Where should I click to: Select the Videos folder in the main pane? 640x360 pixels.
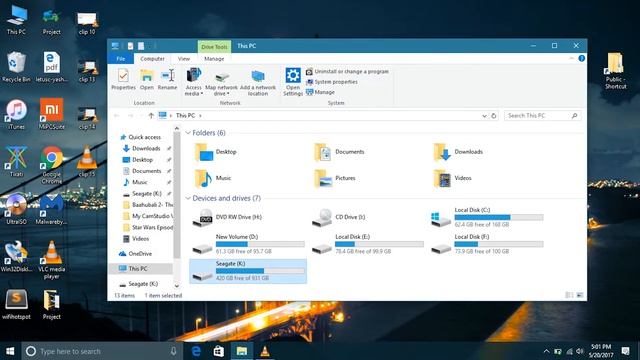pos(453,178)
